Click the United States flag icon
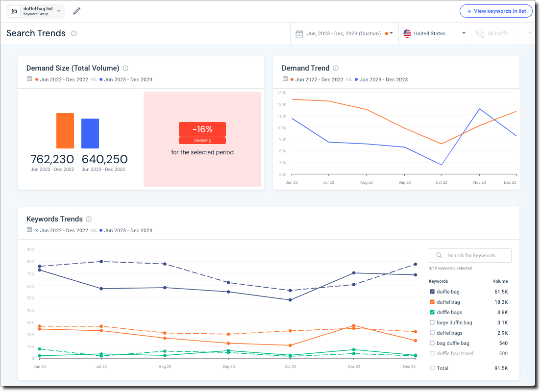The width and height of the screenshot is (541, 392). click(407, 33)
